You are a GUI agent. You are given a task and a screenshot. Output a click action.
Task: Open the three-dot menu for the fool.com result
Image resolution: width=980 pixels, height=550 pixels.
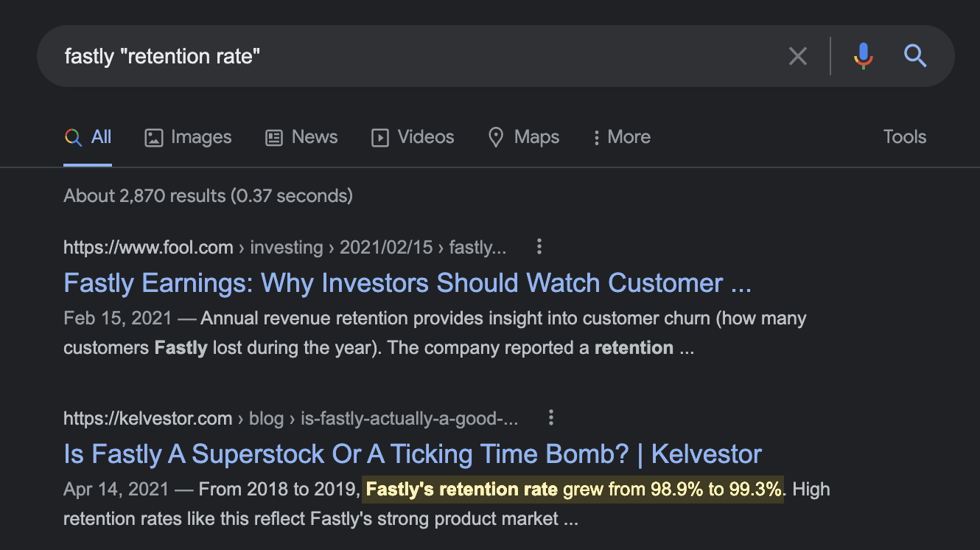(x=539, y=247)
